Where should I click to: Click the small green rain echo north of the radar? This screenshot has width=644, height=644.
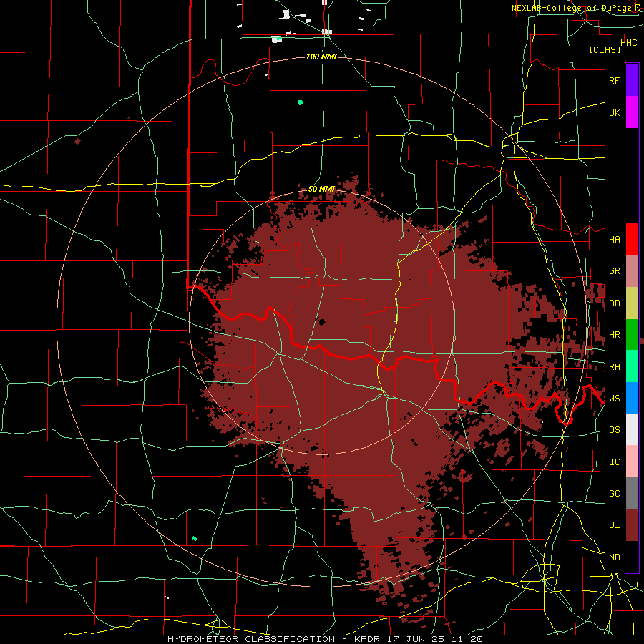coord(301,102)
